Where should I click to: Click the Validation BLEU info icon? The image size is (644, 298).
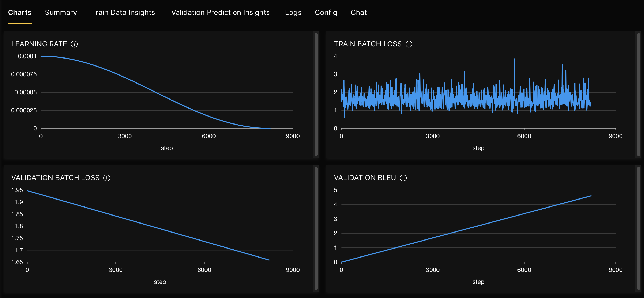coord(403,178)
